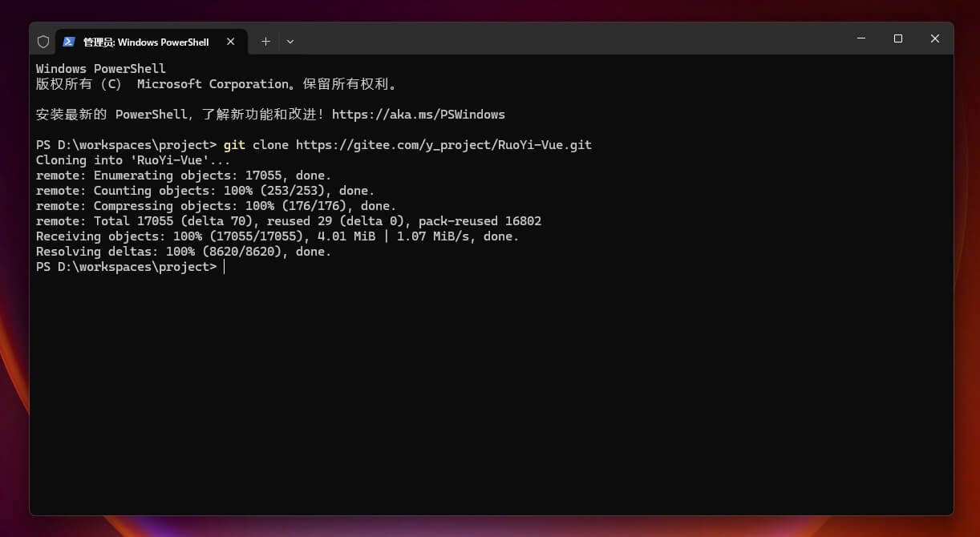This screenshot has width=980, height=537.
Task: Click the Microsoft Corporation copyright line
Action: pos(217,84)
